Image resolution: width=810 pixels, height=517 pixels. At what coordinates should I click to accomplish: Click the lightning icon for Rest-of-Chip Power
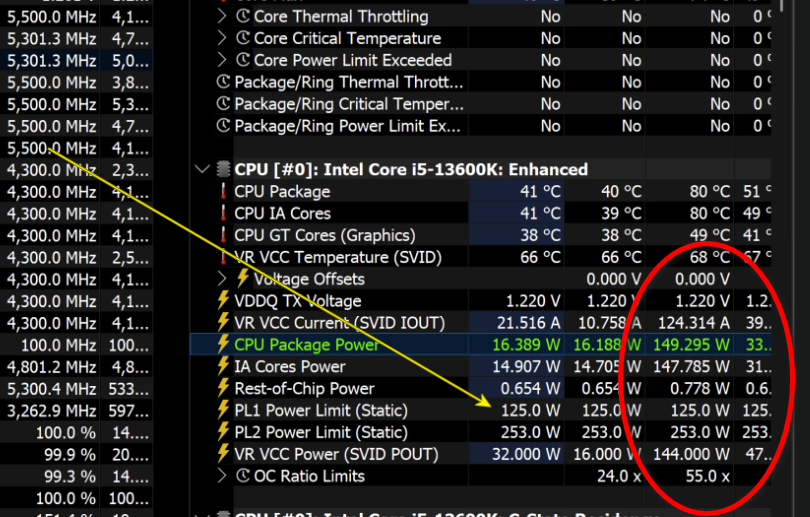[223, 388]
